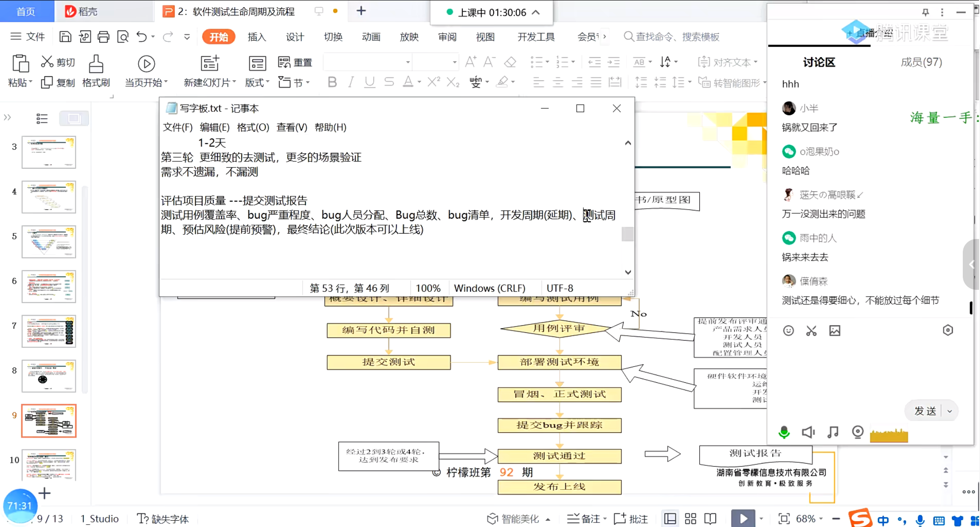This screenshot has width=980, height=527.
Task: Open the font size dropdown
Action: [x=454, y=62]
